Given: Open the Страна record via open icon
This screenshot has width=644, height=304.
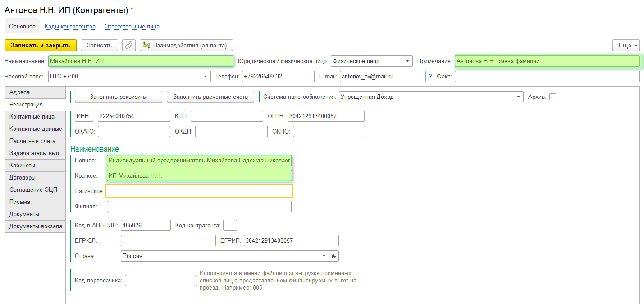Looking at the screenshot, I should coord(334,256).
